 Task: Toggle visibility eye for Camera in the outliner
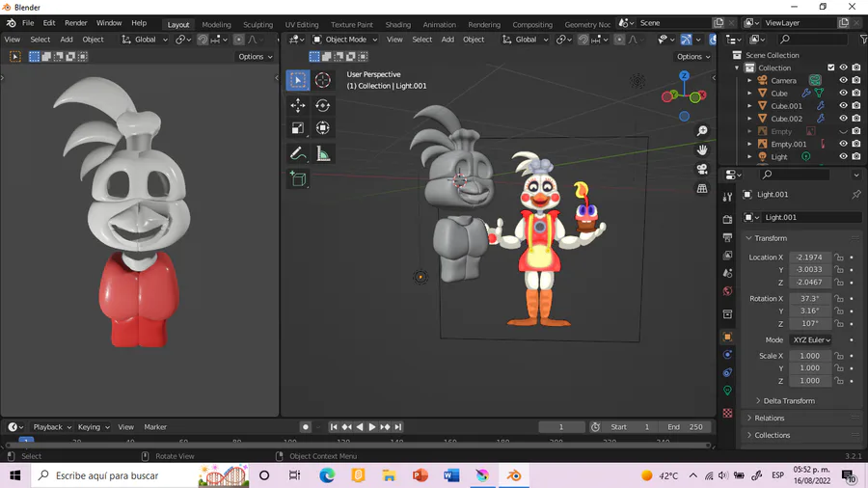843,80
